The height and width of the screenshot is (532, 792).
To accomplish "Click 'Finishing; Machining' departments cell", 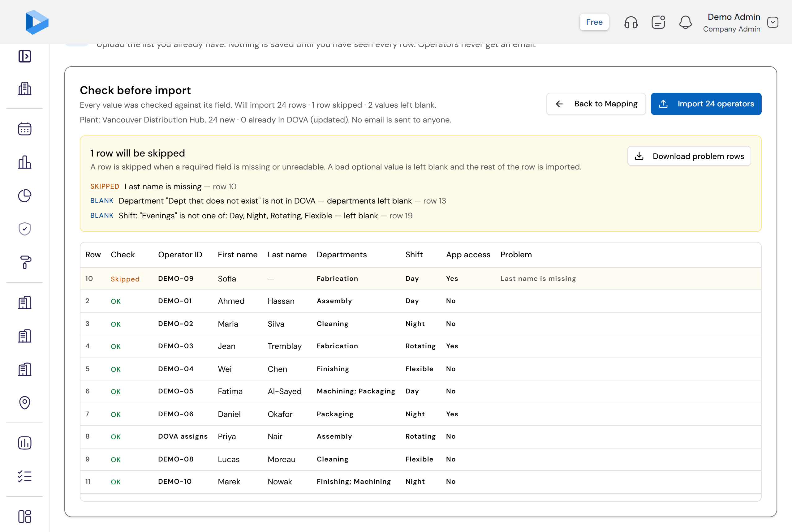I will 354,482.
